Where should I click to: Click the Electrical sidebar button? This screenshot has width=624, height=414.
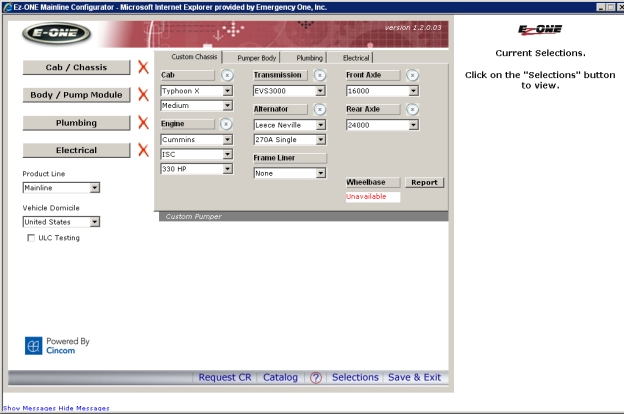[x=76, y=150]
